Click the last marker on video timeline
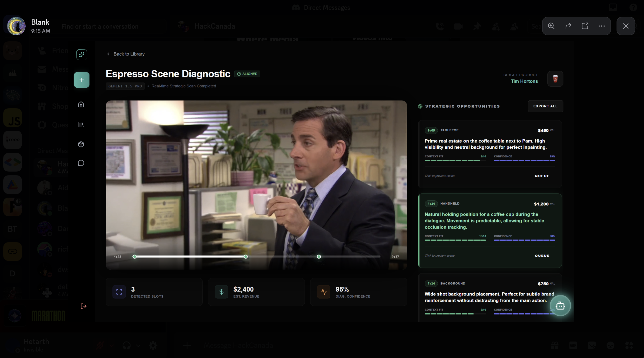Viewport: 644px width, 358px height. click(319, 257)
